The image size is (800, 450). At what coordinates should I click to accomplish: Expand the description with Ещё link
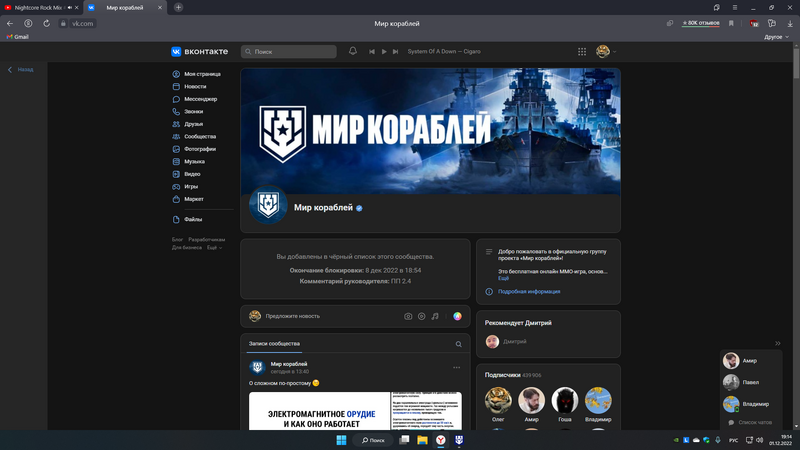[x=504, y=278]
